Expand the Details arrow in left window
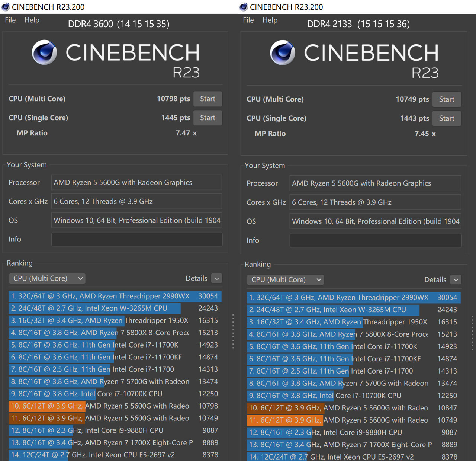Screen dimensions: 476x461 tap(217, 278)
